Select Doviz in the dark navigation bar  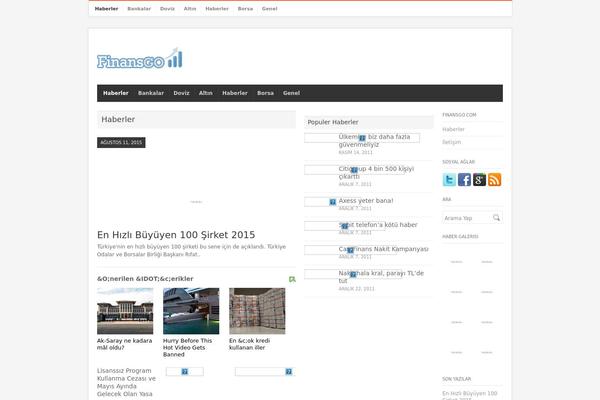click(181, 93)
